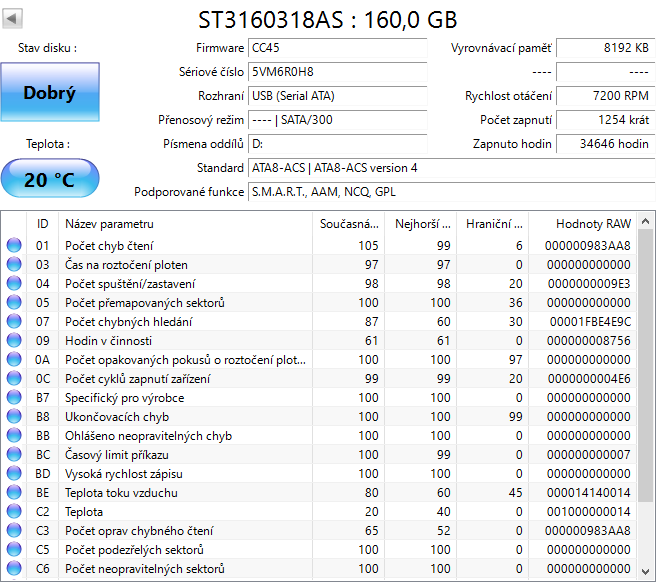Screen dimensions: 662x585
Task: Click the status circle for row BD
Action: [14, 473]
